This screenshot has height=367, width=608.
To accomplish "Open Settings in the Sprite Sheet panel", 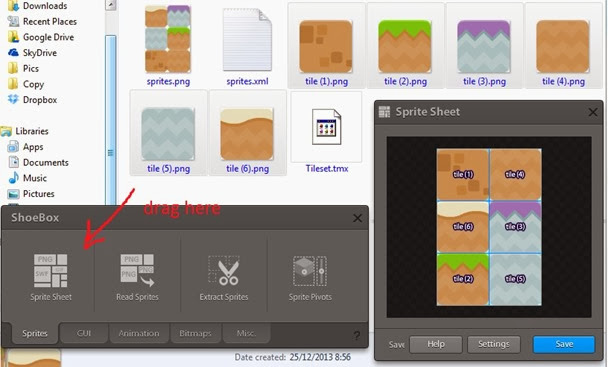I will point(494,344).
